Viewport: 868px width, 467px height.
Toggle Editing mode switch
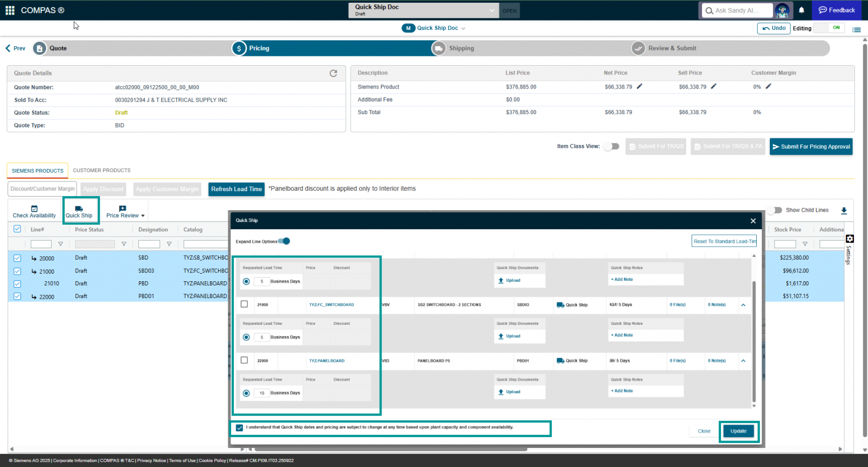pyautogui.click(x=829, y=28)
